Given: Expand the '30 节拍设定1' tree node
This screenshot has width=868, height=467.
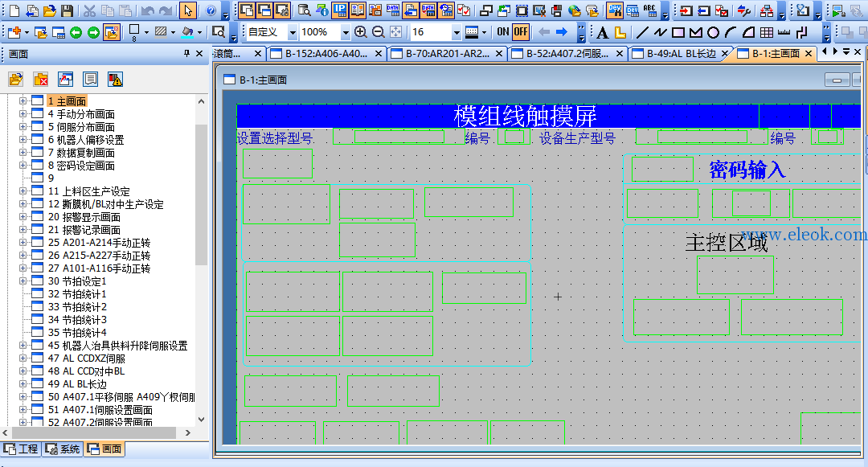Looking at the screenshot, I should 23,281.
